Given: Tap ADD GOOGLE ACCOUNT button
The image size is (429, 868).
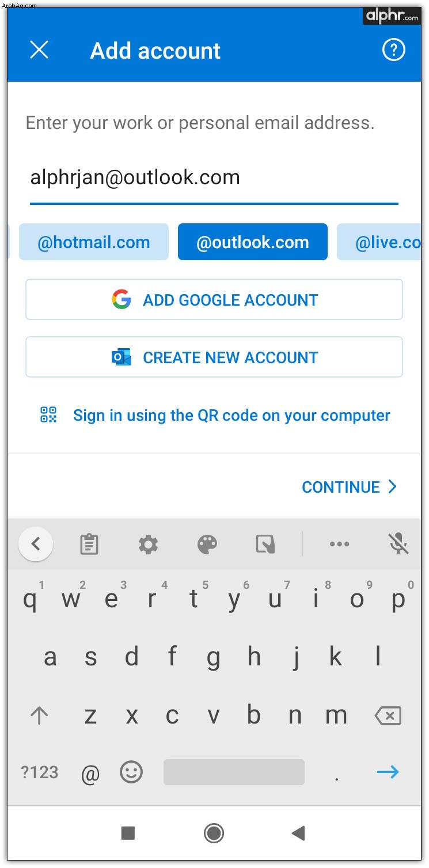Looking at the screenshot, I should pyautogui.click(x=214, y=299).
